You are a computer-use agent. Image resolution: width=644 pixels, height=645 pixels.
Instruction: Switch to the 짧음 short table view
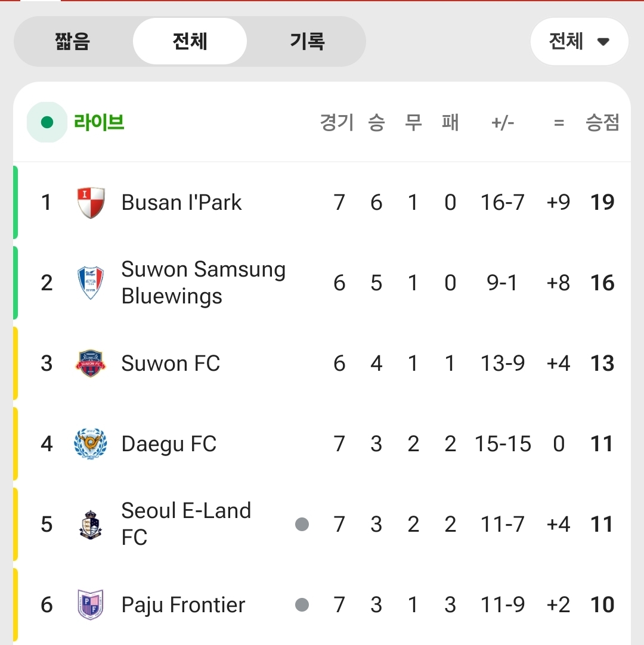click(73, 42)
